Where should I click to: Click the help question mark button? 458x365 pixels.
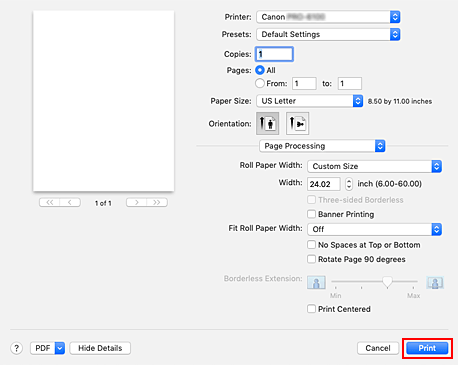pyautogui.click(x=17, y=348)
